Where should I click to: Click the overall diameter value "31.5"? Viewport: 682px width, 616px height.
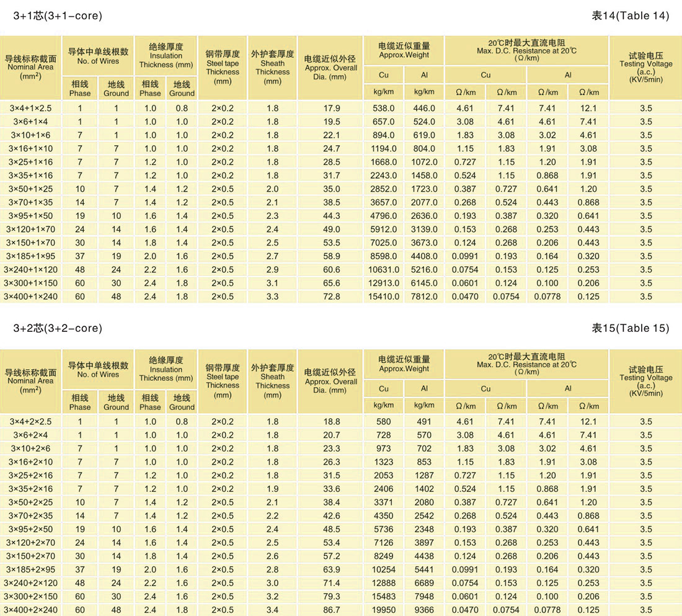332,475
